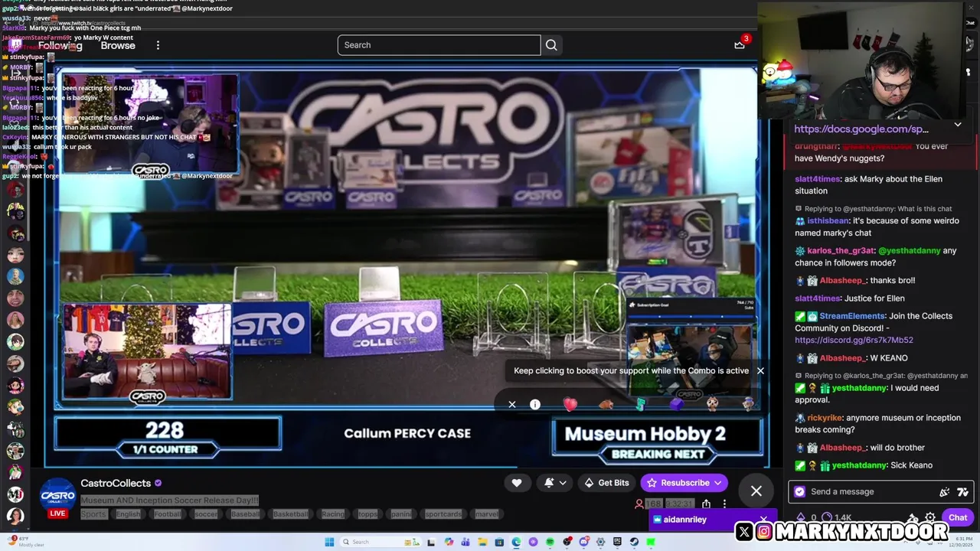980x551 pixels.
Task: Send the green dollar Combo emote
Action: coord(641,404)
